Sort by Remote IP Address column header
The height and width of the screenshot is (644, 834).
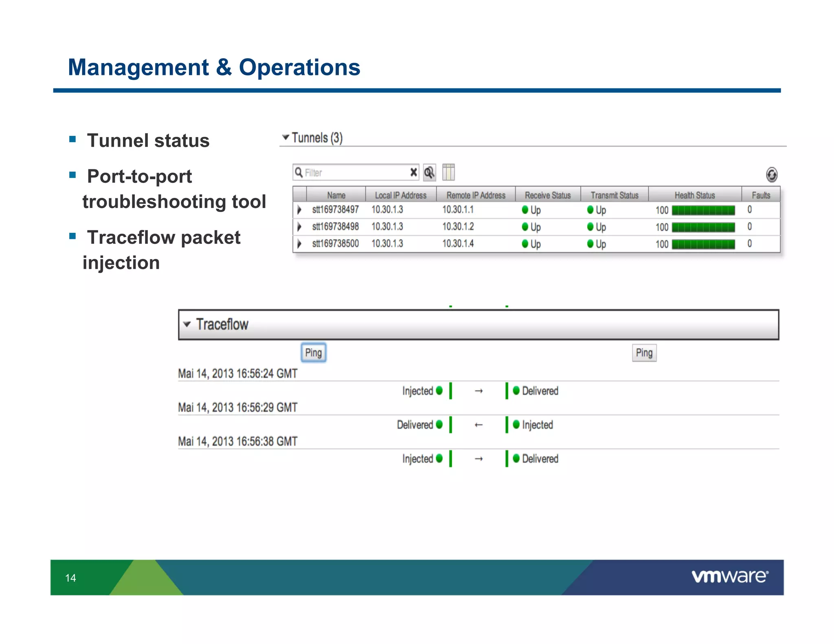click(476, 195)
